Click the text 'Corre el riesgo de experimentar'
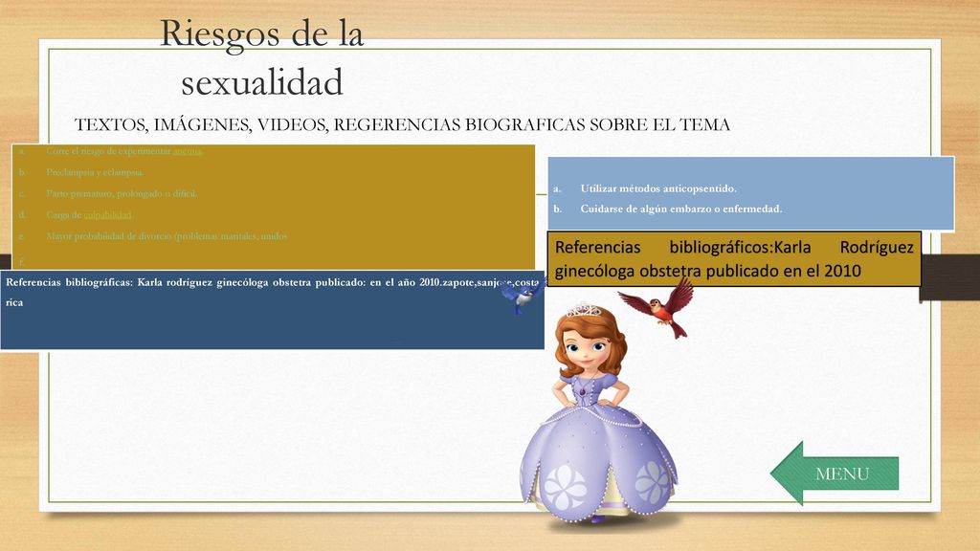 [x=108, y=151]
